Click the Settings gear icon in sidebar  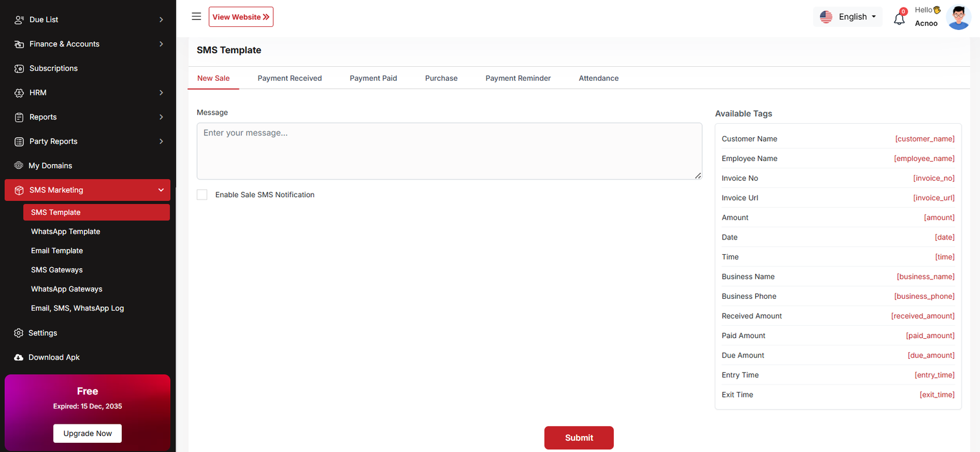pyautogui.click(x=18, y=333)
